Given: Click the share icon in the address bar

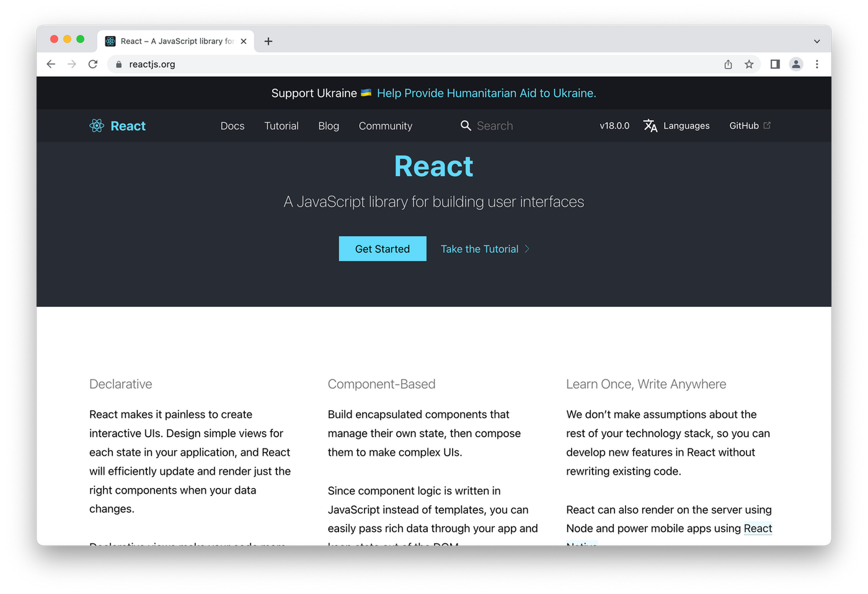Looking at the screenshot, I should coord(728,64).
